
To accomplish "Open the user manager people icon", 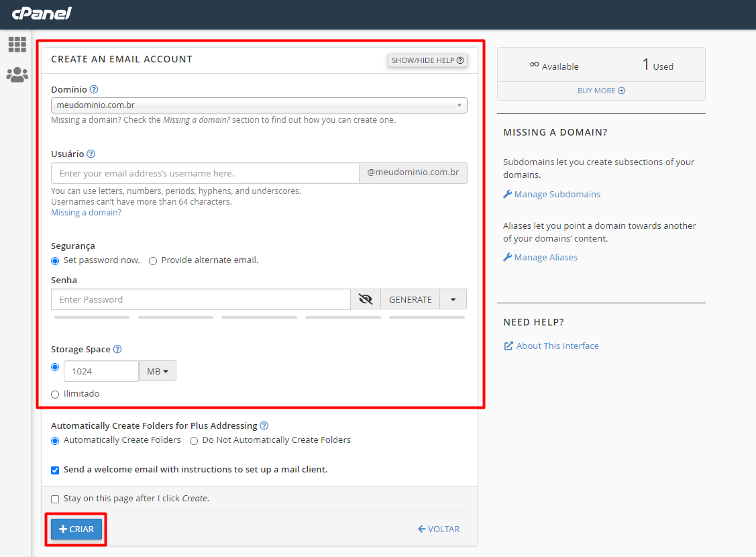I will 17,74.
